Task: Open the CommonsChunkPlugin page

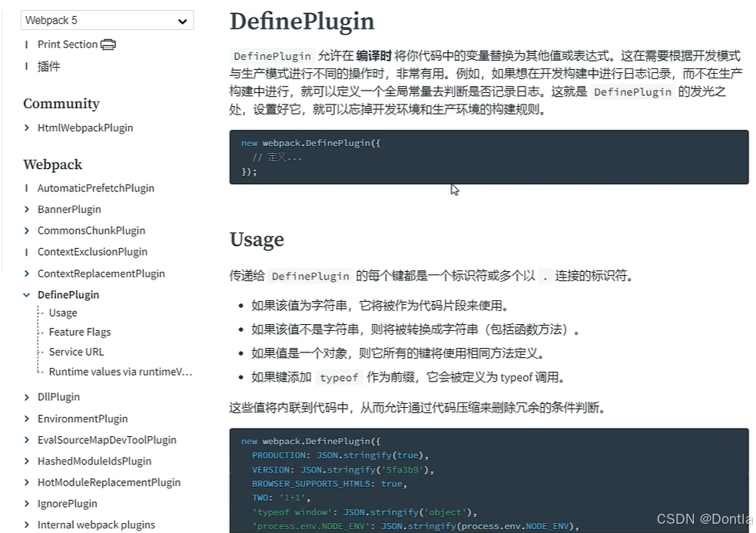Action: 91,230
